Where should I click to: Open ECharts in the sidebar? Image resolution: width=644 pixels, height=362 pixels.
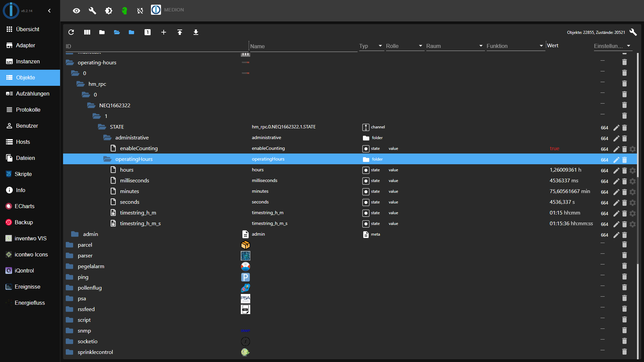tap(30, 206)
